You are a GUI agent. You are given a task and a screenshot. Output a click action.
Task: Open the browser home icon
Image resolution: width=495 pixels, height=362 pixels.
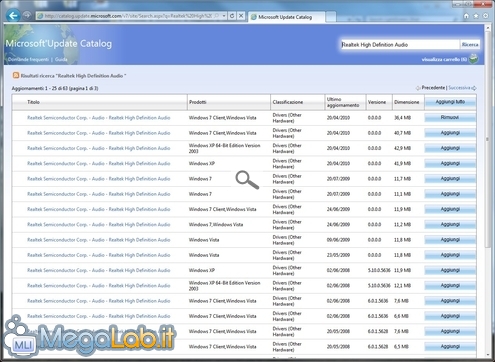(x=466, y=16)
